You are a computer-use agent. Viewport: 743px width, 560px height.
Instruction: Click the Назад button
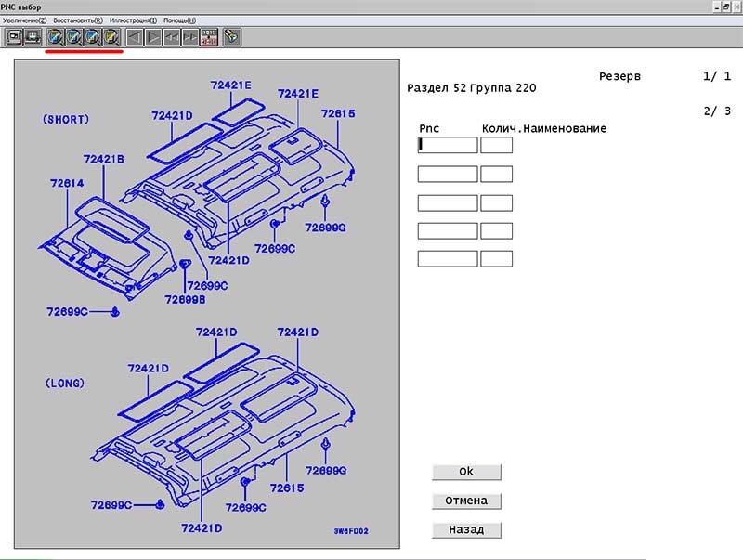[466, 529]
